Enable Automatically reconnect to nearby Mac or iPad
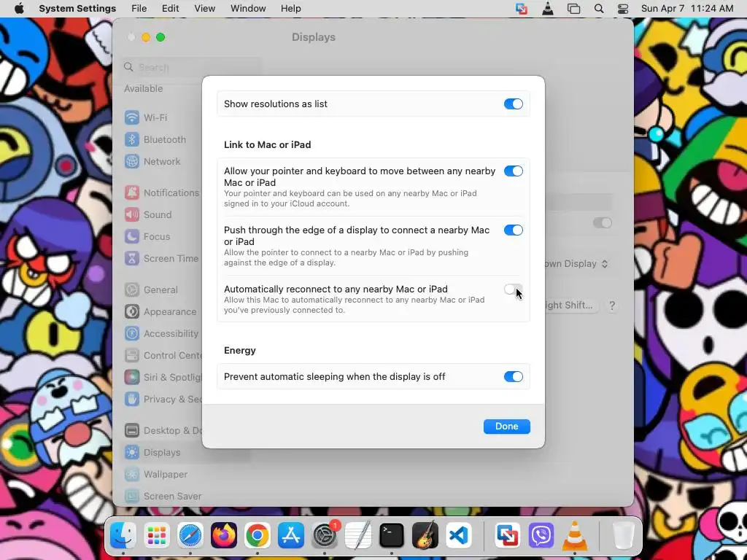 click(x=513, y=289)
